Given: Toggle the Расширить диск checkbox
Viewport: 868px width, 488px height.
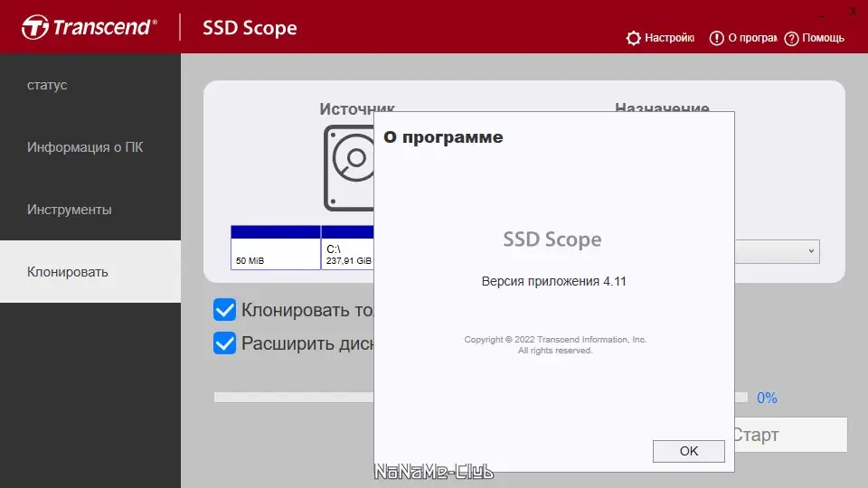Looking at the screenshot, I should click(x=225, y=343).
